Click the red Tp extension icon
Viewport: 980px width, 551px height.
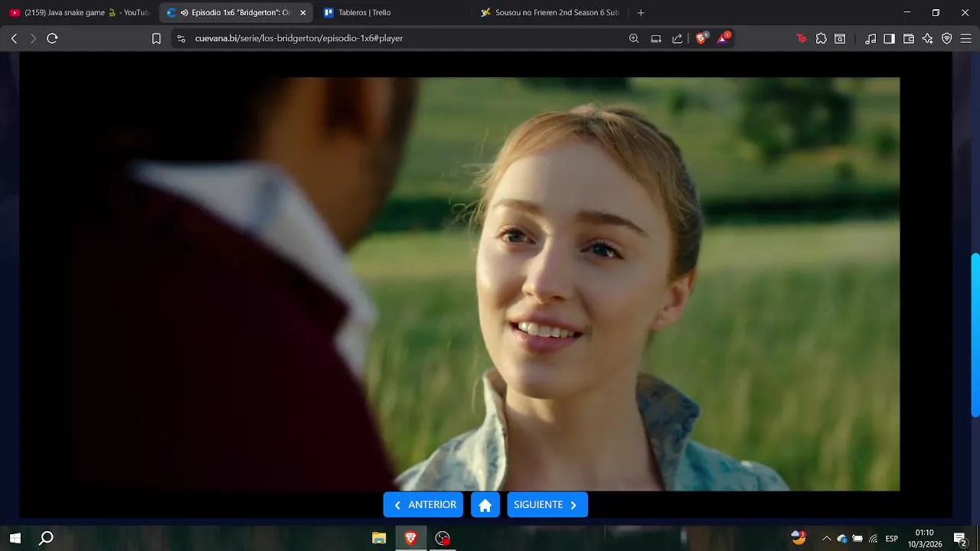coord(802,38)
